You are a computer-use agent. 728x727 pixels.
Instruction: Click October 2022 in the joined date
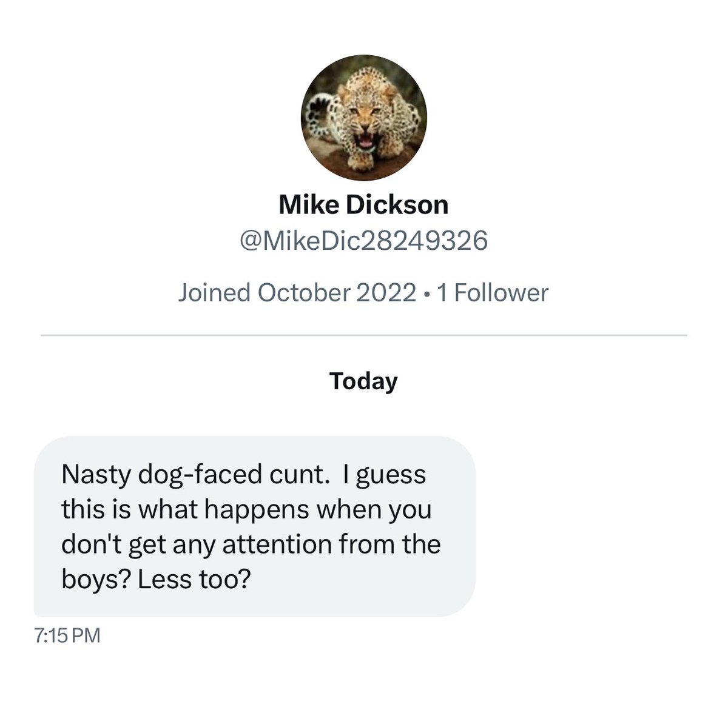[x=337, y=293]
